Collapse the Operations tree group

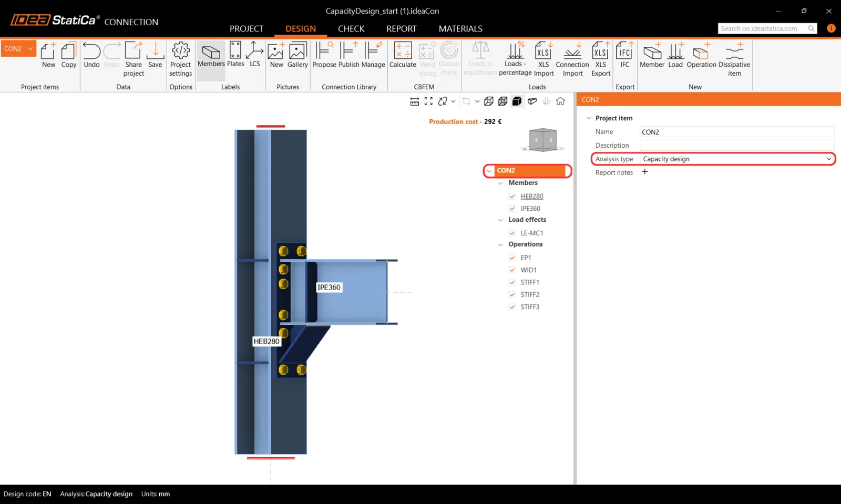point(500,245)
